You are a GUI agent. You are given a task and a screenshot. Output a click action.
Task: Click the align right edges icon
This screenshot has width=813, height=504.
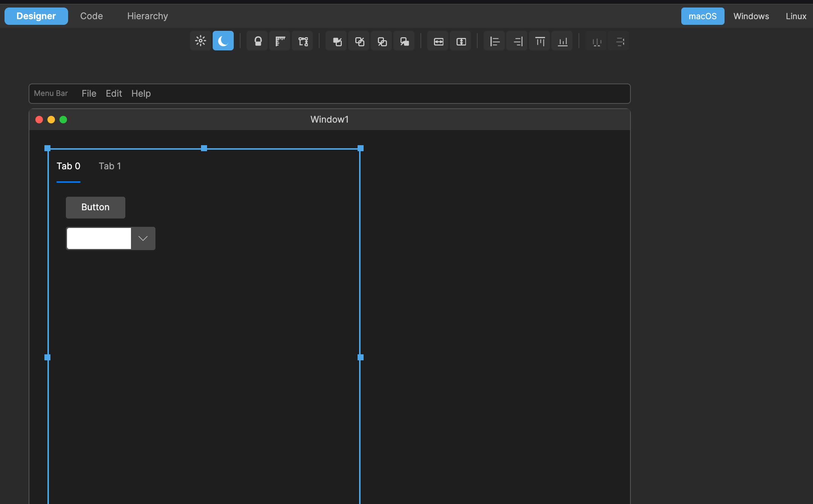point(518,41)
